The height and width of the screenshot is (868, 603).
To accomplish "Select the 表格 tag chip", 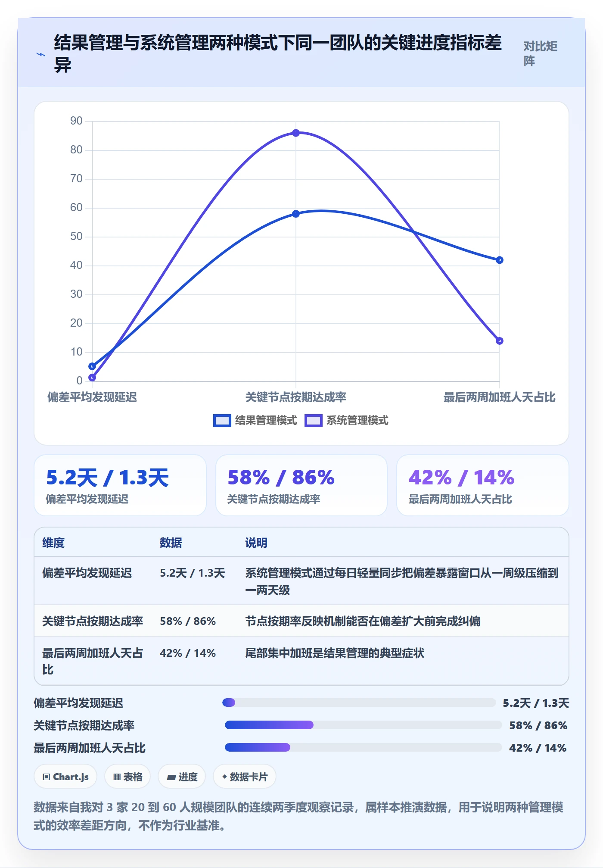I will point(127,777).
